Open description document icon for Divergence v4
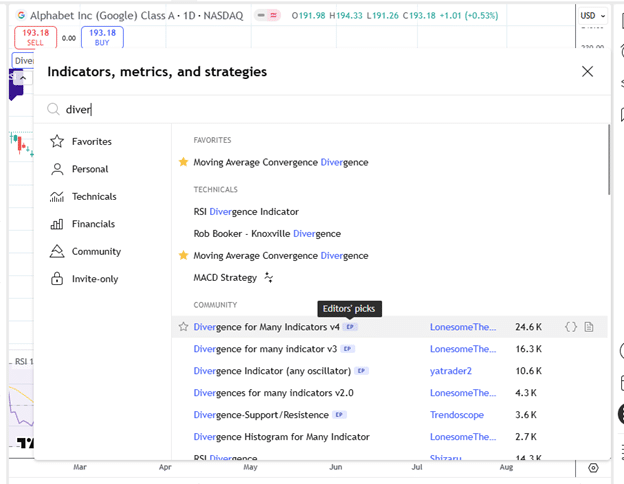This screenshot has width=624, height=484. click(590, 327)
